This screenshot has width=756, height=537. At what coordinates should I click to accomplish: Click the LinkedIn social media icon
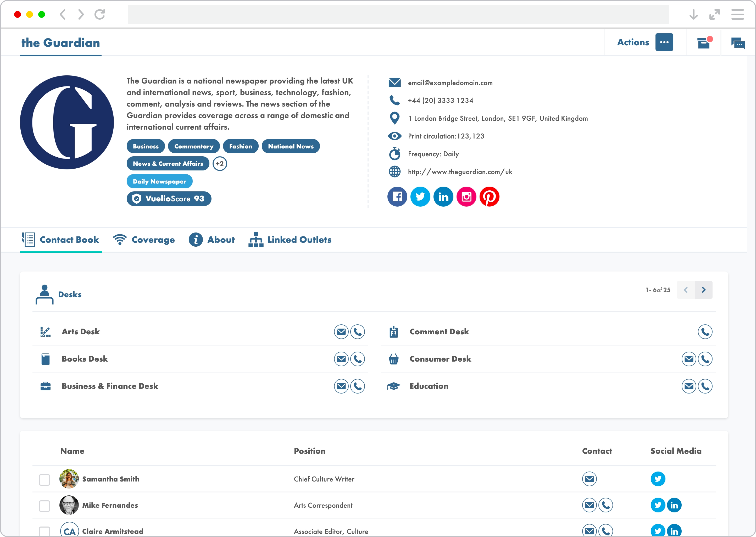pyautogui.click(x=443, y=196)
